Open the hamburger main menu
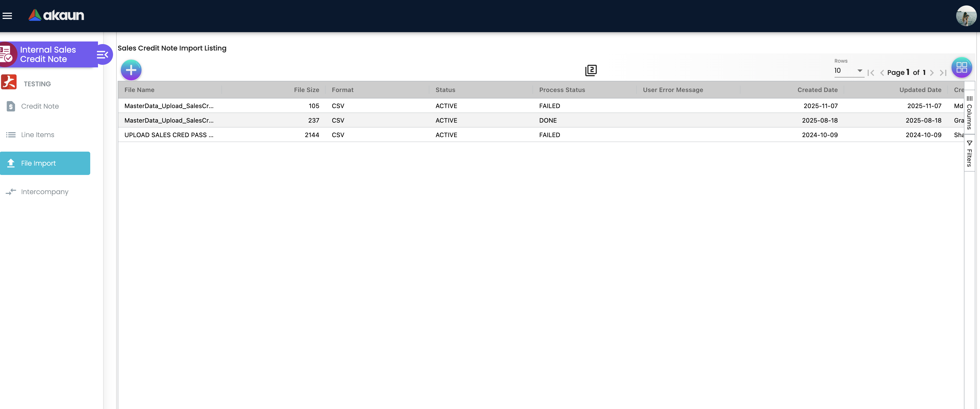The width and height of the screenshot is (980, 409). 7,16
